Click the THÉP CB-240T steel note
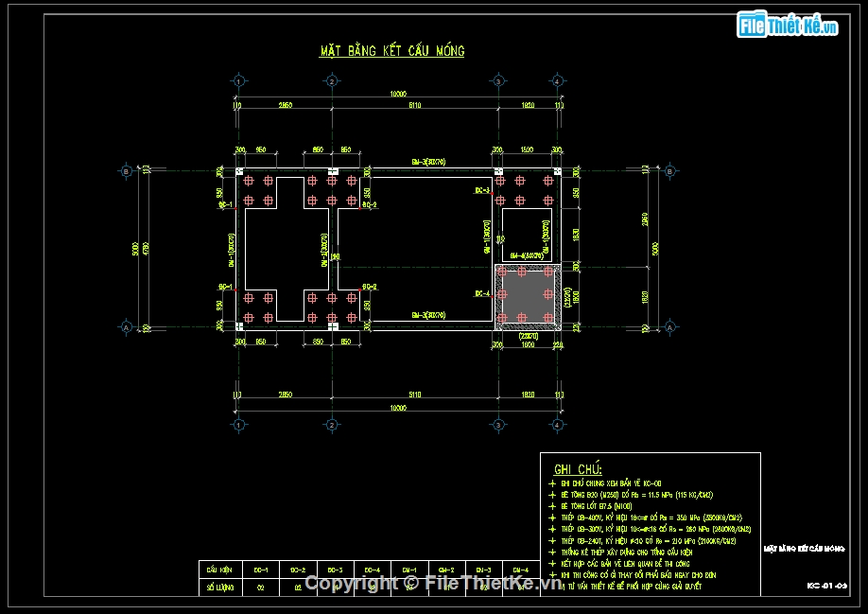The image size is (868, 614). point(649,541)
